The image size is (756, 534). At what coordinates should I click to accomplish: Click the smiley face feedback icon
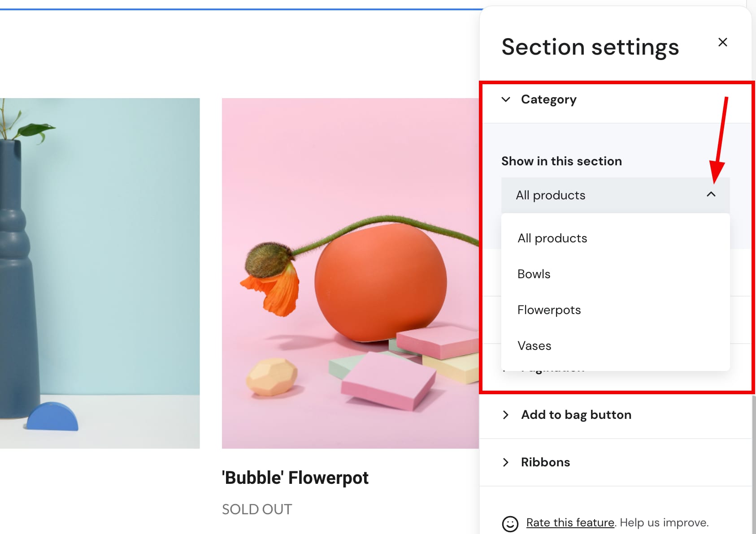(510, 523)
